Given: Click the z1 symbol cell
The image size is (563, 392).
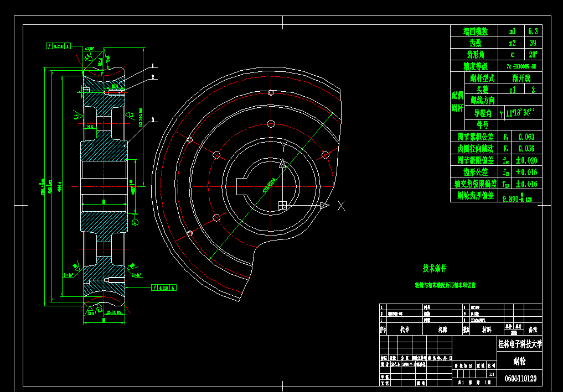Looking at the screenshot, I should 513,90.
